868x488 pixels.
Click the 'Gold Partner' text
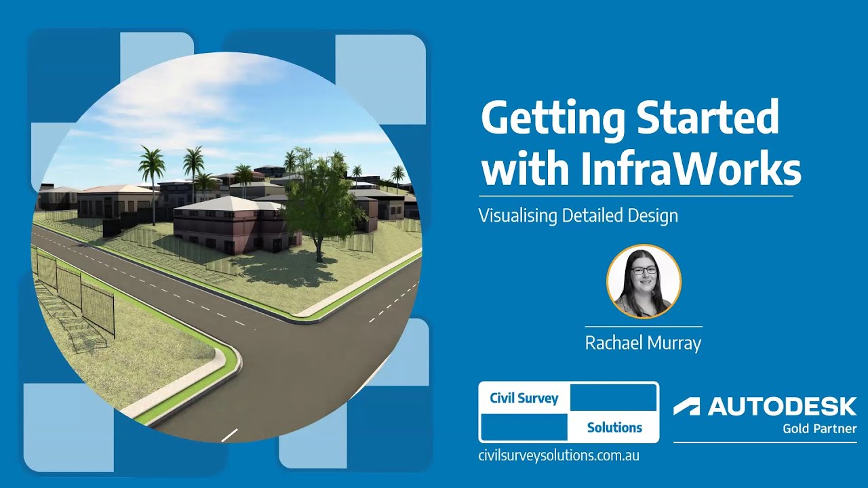tap(820, 428)
